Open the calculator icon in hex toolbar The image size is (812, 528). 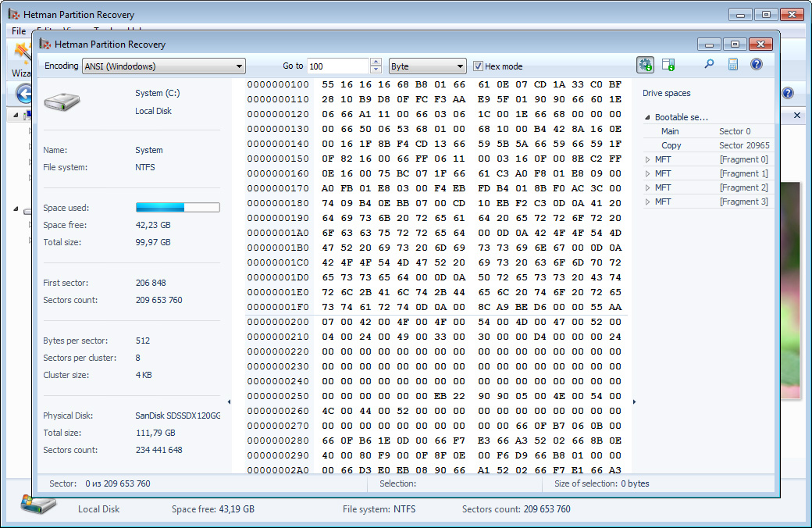coord(732,66)
